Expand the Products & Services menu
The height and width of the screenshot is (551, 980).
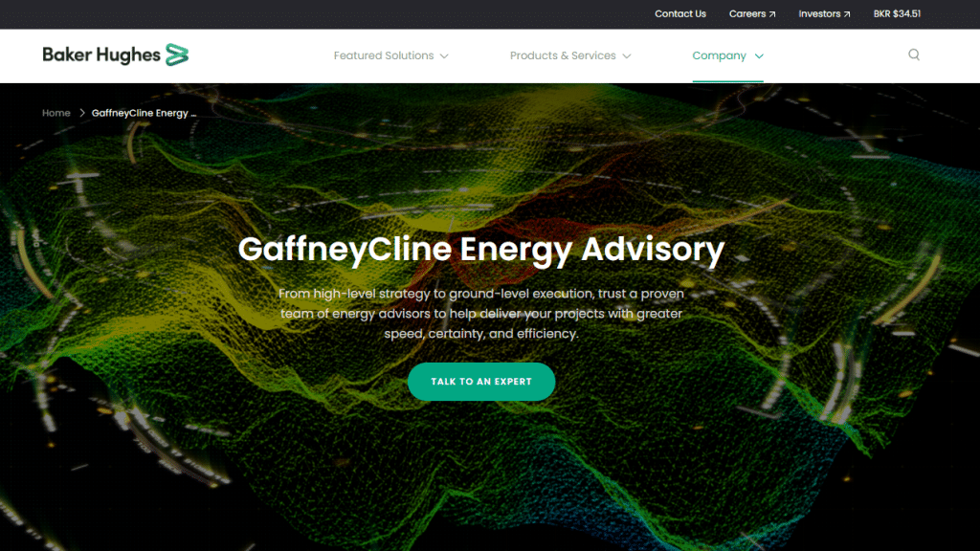(x=570, y=55)
